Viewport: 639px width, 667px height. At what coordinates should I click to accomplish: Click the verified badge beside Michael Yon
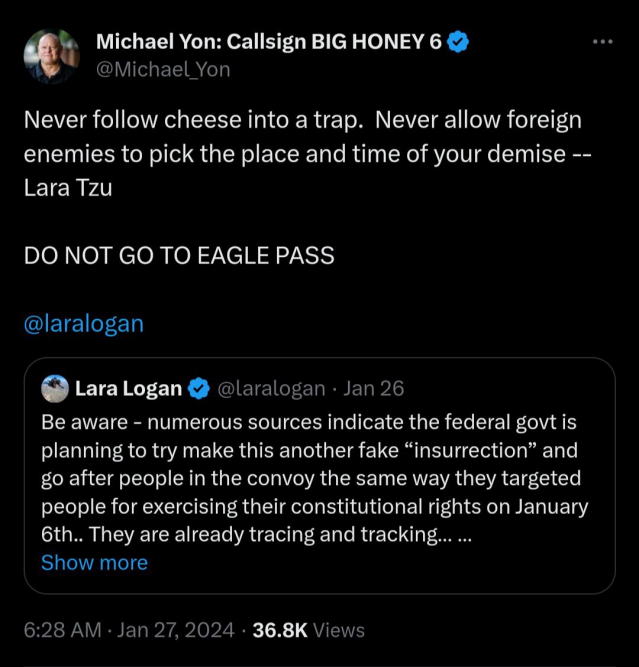(459, 42)
